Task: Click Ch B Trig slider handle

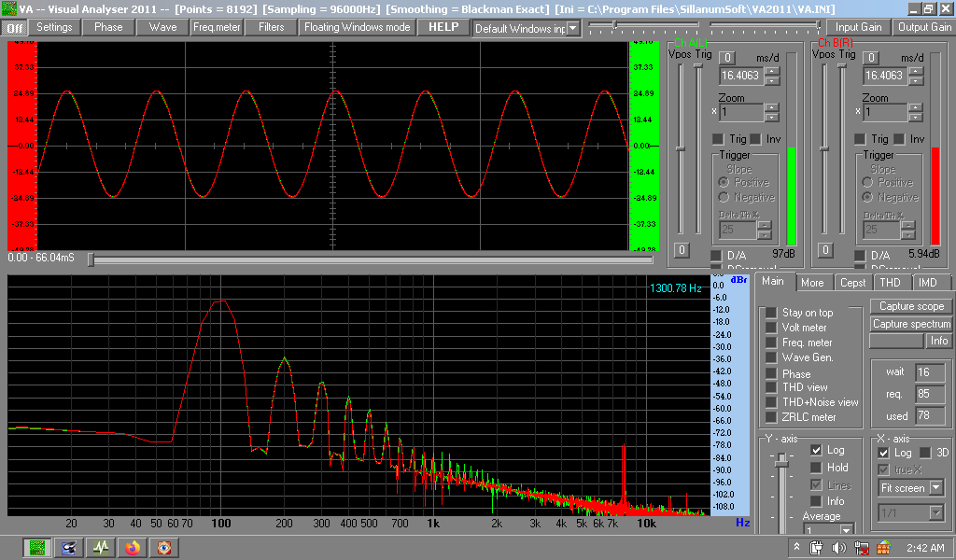Action: pos(841,65)
